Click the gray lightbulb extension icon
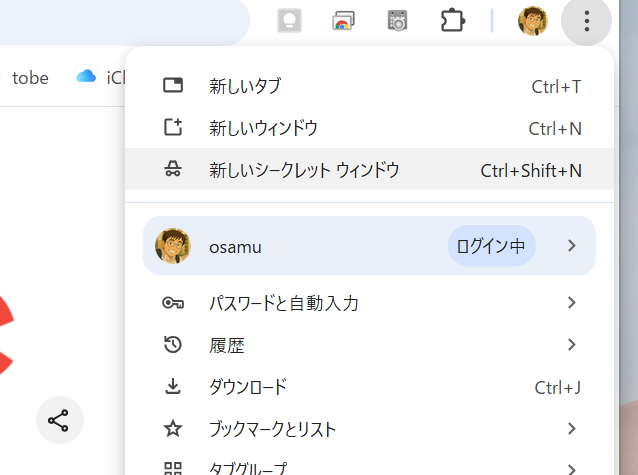Screen dimensions: 638x475 tap(290, 21)
